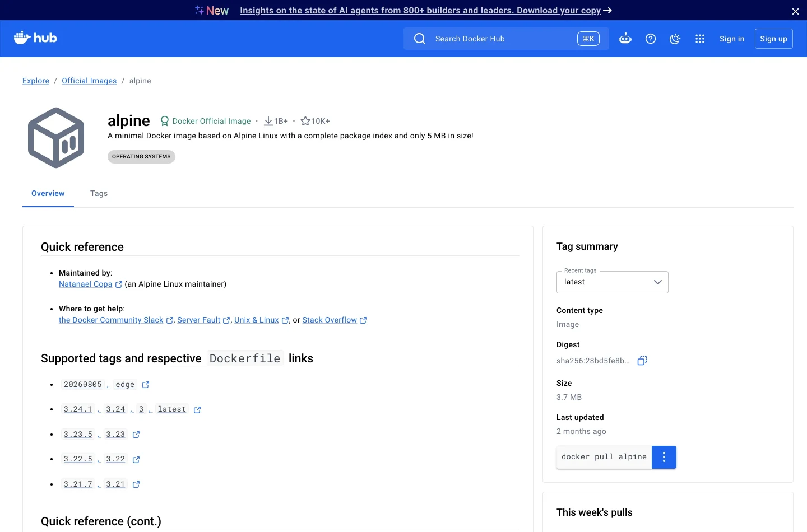The image size is (807, 532).
Task: Switch to the Tags tab
Action: click(x=99, y=193)
